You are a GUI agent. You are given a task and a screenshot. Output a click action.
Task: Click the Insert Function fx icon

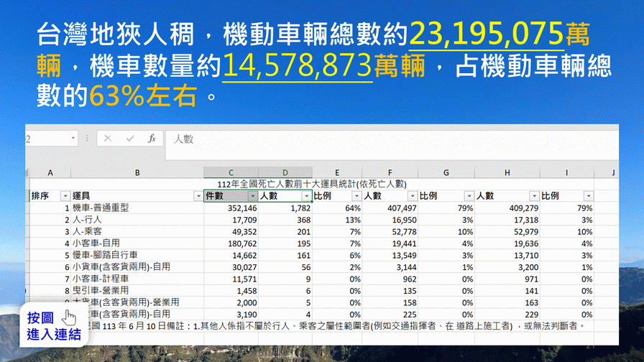coord(152,139)
